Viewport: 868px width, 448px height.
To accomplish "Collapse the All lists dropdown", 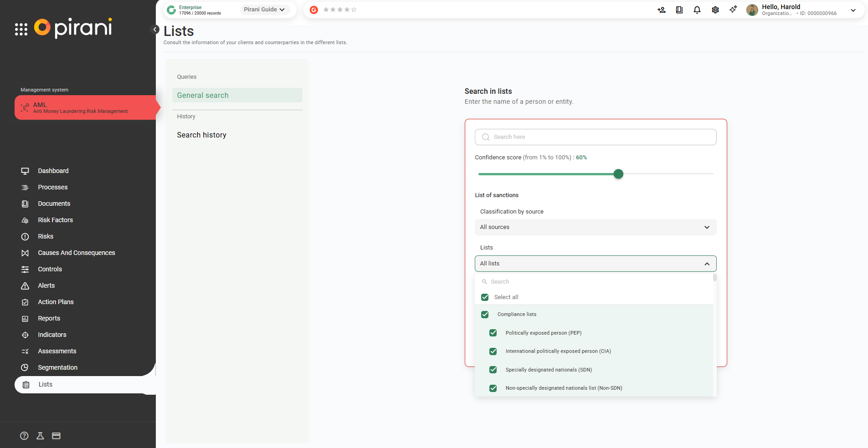I will (595, 264).
